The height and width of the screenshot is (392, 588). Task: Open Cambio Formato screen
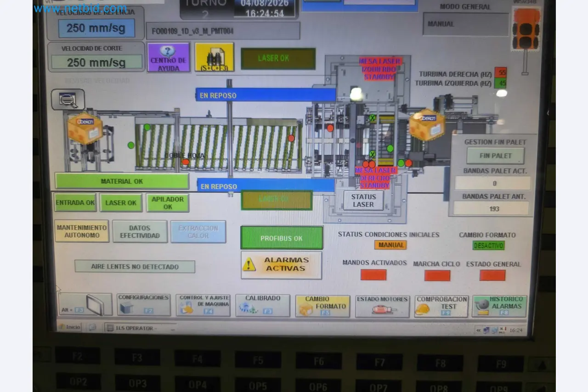coord(322,306)
